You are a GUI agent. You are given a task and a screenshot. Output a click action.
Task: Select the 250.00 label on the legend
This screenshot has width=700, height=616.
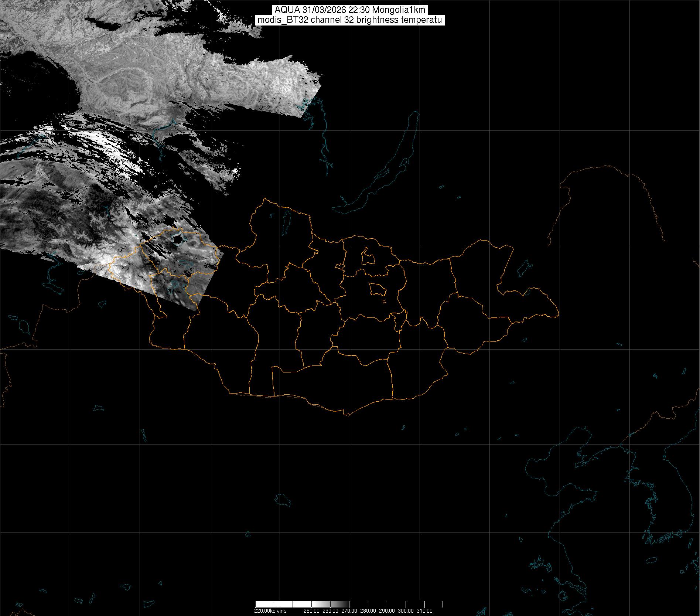[312, 610]
